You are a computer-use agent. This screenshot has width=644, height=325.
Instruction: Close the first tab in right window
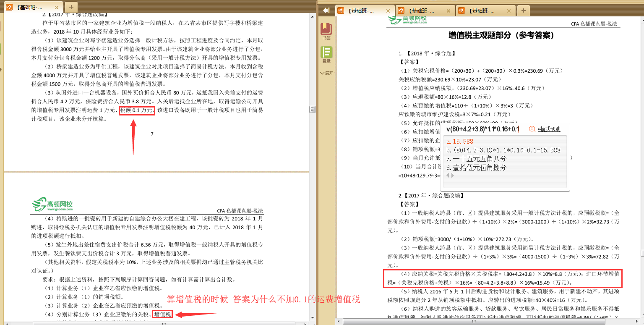tap(387, 11)
